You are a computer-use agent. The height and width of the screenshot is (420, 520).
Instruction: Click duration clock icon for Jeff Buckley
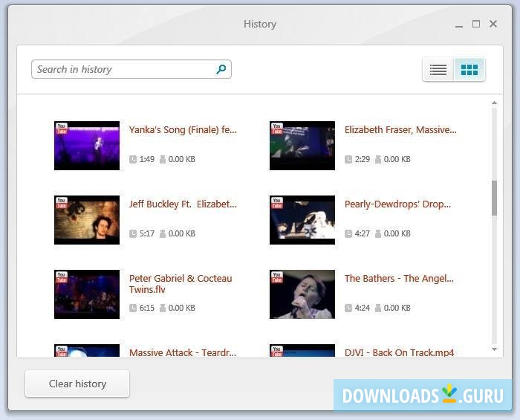click(133, 234)
